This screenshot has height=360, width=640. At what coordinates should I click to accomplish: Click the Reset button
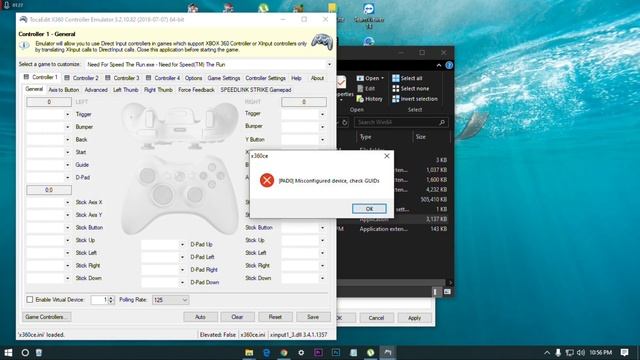point(275,317)
